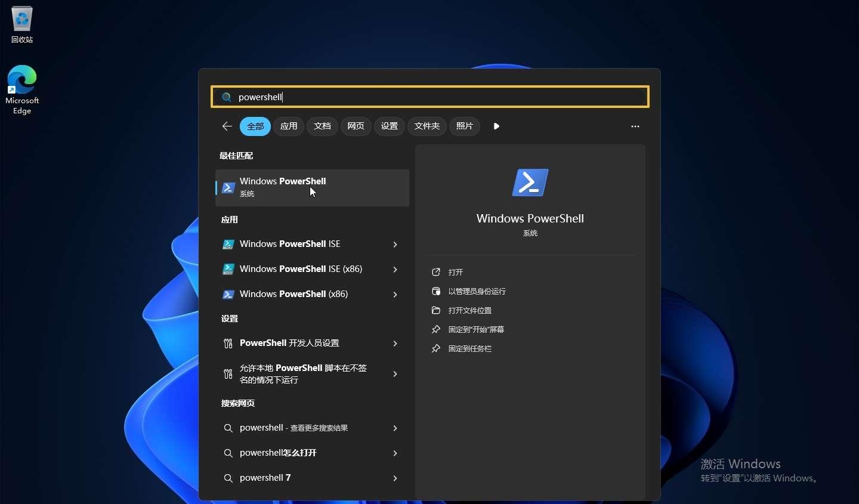Switch to the 文档 filter tab
The image size is (859, 504).
(322, 126)
